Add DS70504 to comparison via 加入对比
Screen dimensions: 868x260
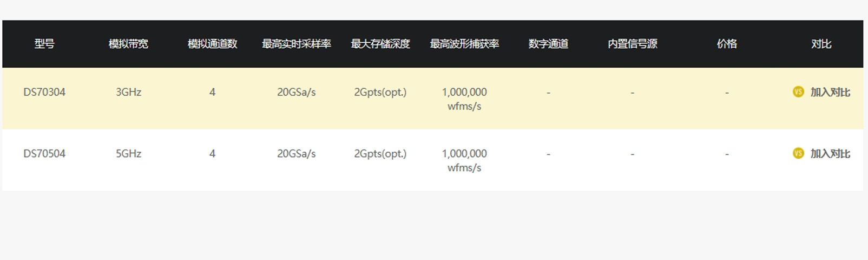tap(830, 153)
